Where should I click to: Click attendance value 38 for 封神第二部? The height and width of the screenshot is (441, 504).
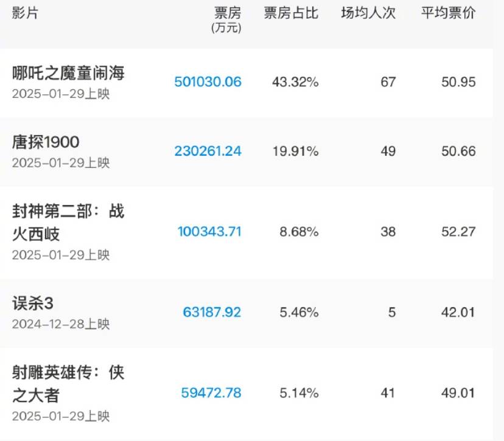click(388, 232)
